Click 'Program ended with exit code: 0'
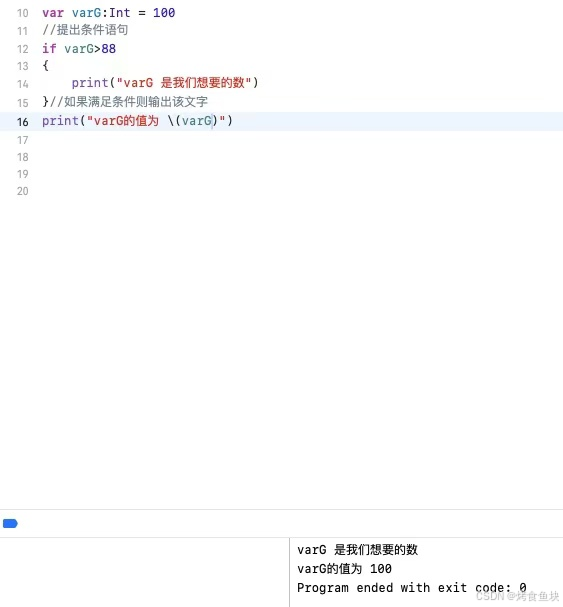 (412, 588)
